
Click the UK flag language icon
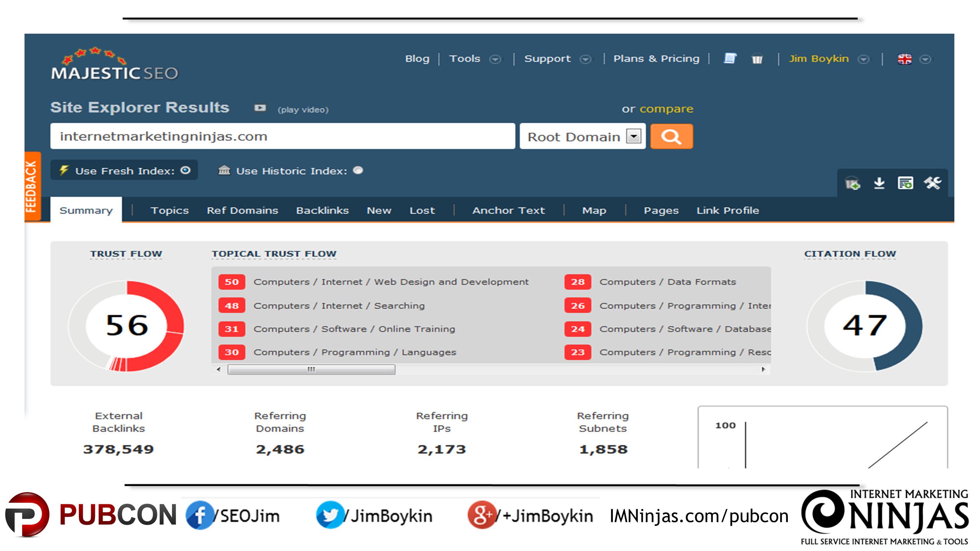click(905, 59)
